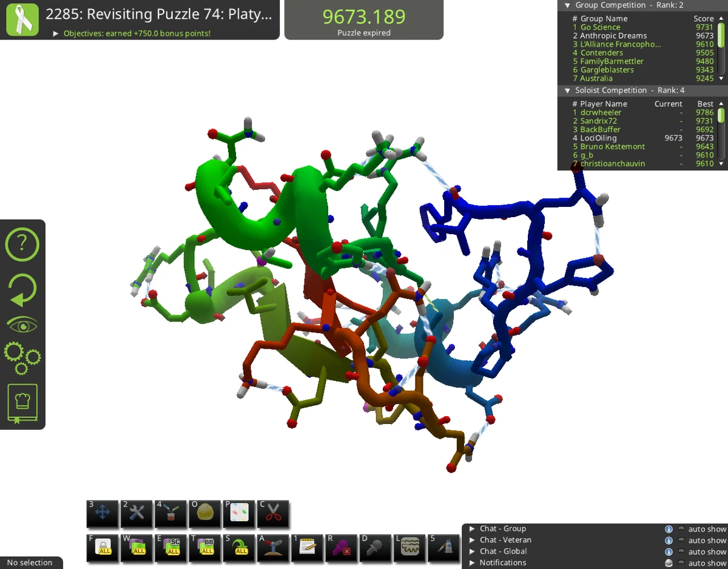Open the Chat - Veteran info bubble

pos(669,540)
